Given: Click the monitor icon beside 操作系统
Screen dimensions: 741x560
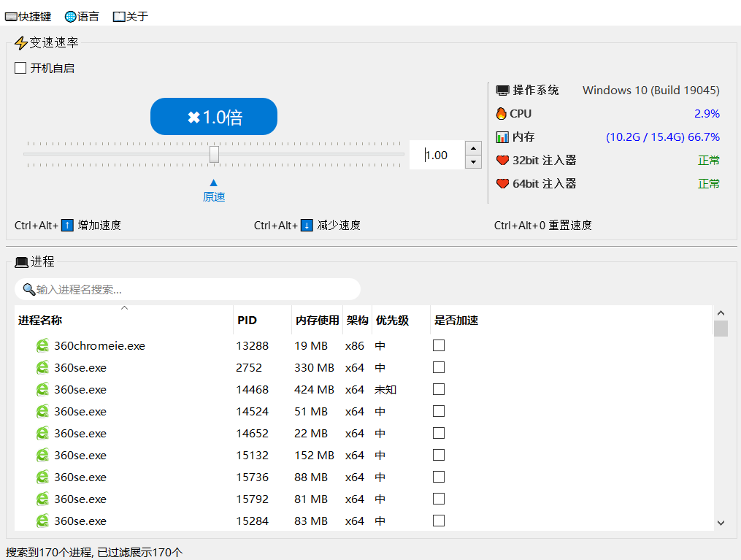Looking at the screenshot, I should tap(502, 90).
